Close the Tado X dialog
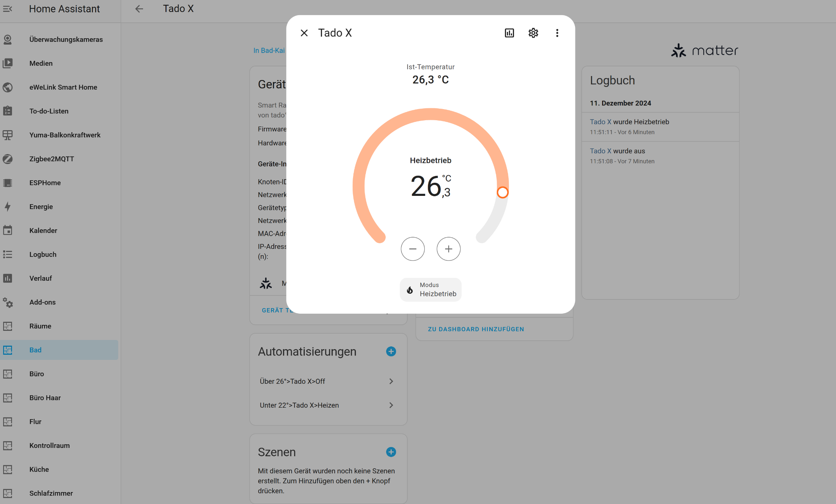This screenshot has width=836, height=504. [x=304, y=33]
